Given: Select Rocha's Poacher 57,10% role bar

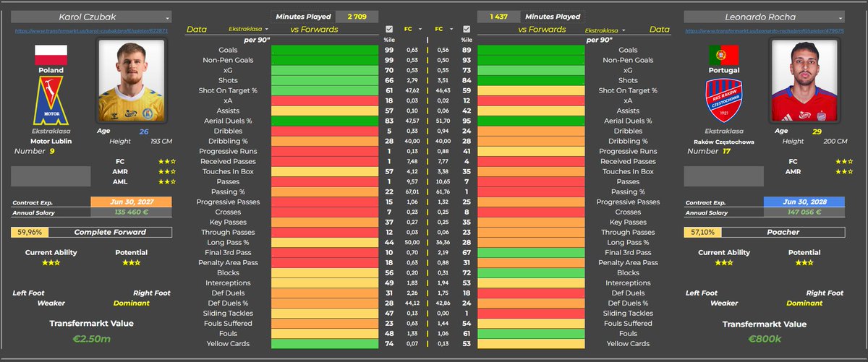Looking at the screenshot, I should coord(763,233).
